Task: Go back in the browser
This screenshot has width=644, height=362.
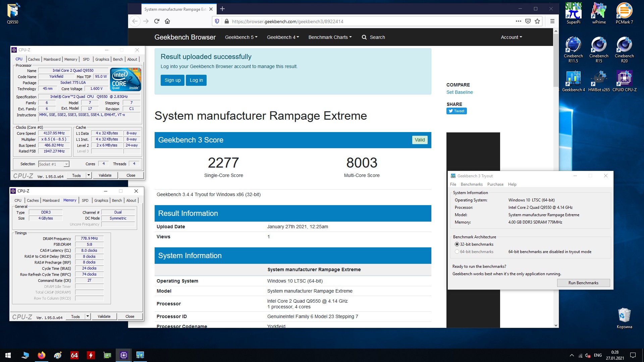Action: [x=135, y=21]
